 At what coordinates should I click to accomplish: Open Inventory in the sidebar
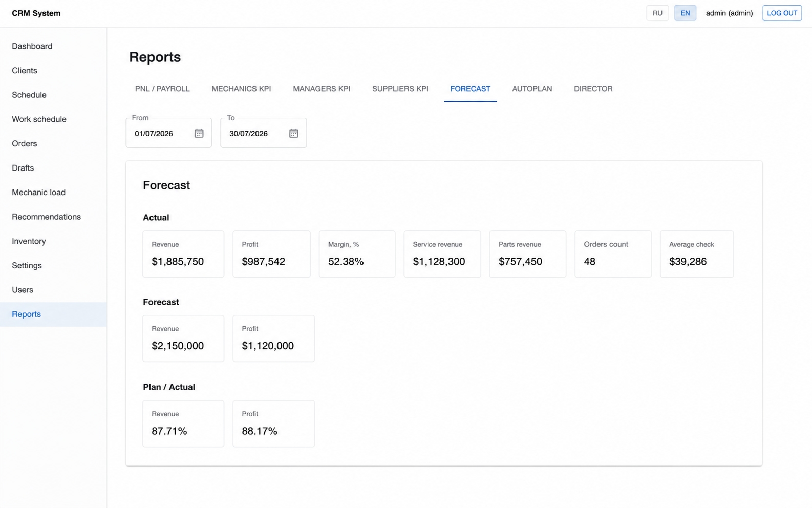[53, 241]
